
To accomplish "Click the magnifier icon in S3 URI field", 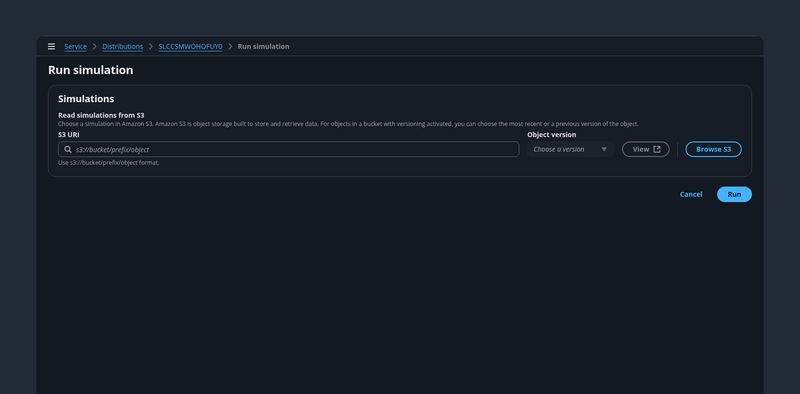I will coord(68,150).
